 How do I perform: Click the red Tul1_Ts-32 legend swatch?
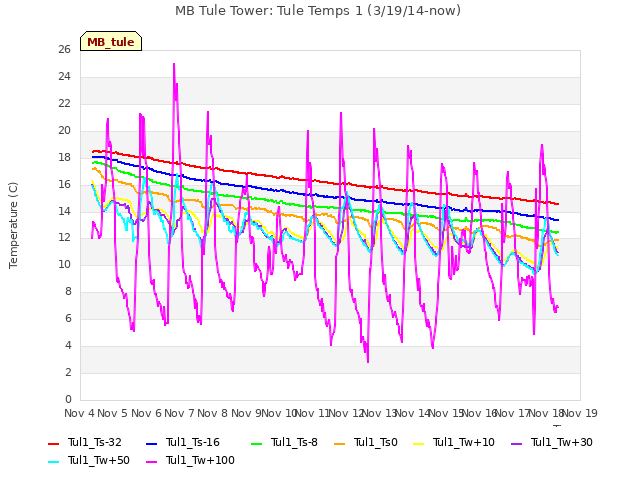click(53, 443)
